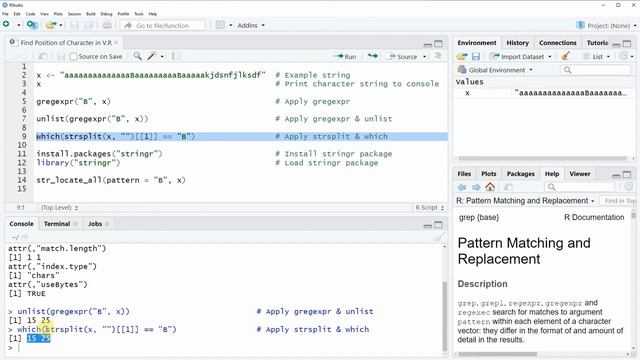The image size is (640, 360).
Task: Select the Files tab
Action: coord(464,173)
